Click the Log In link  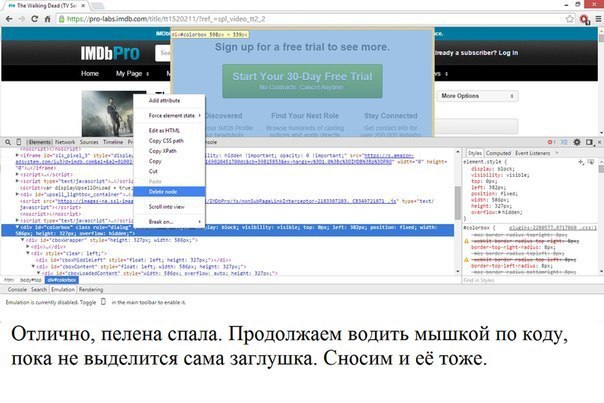point(508,53)
